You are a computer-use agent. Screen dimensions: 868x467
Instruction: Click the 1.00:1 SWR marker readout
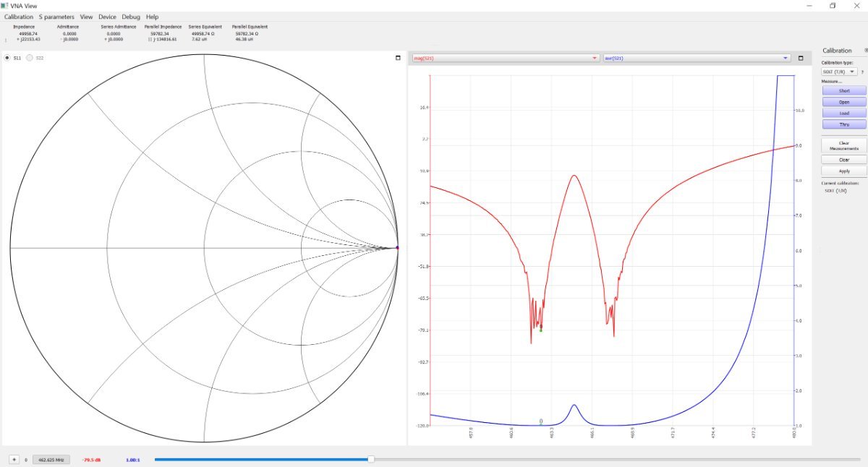click(133, 459)
